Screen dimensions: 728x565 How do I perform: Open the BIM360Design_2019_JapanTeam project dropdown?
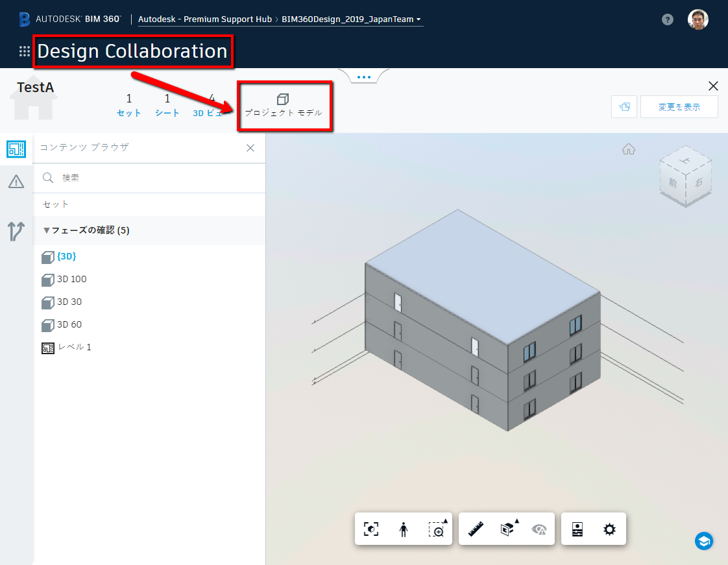click(x=349, y=19)
